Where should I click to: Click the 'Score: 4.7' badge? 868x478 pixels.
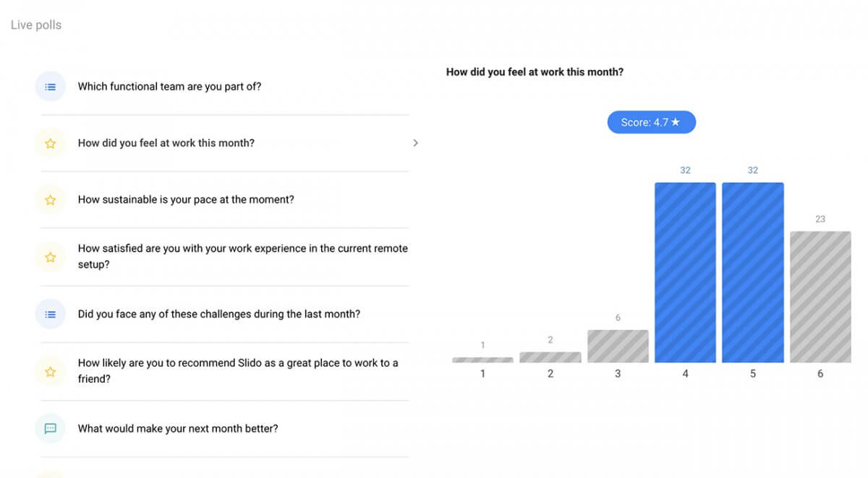(651, 121)
